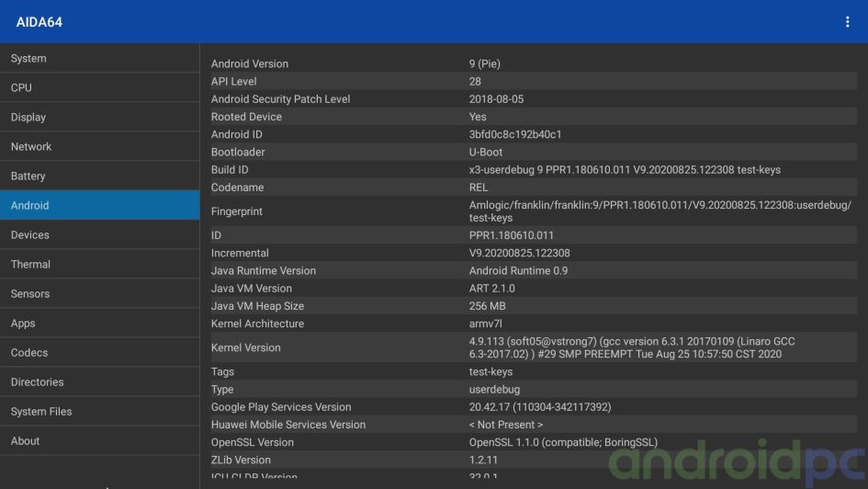Open the three-dot overflow menu
The height and width of the screenshot is (489, 868).
point(847,21)
